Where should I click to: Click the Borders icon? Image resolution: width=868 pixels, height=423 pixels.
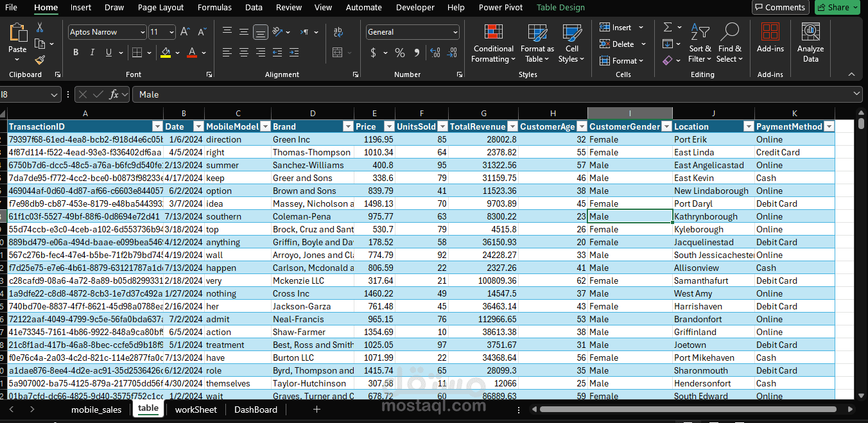[137, 53]
